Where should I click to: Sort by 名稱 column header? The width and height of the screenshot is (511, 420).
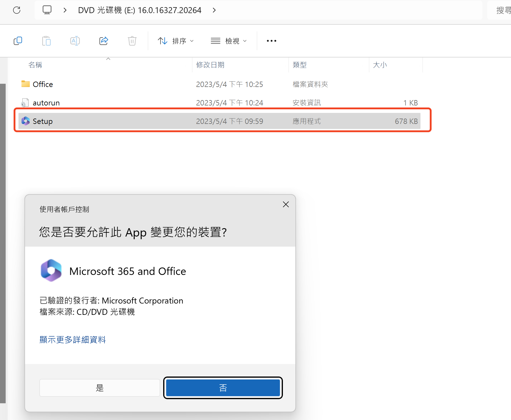click(x=35, y=65)
